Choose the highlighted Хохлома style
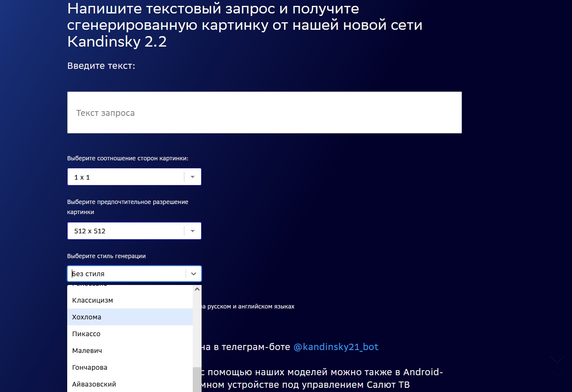572x392 pixels. 87,317
